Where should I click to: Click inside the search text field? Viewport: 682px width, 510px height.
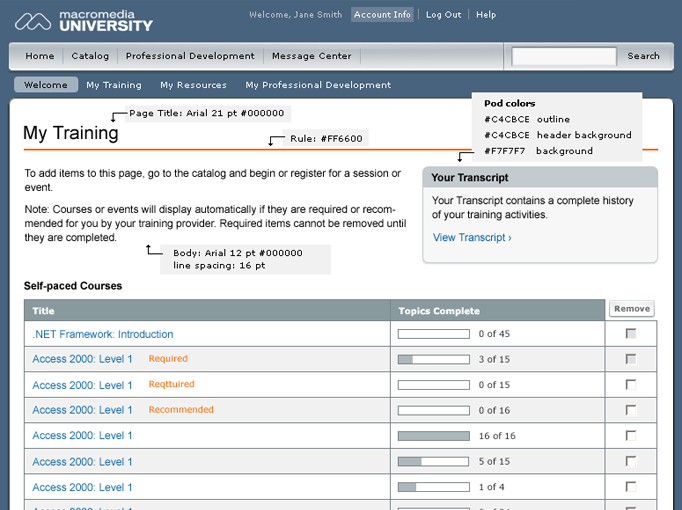563,56
